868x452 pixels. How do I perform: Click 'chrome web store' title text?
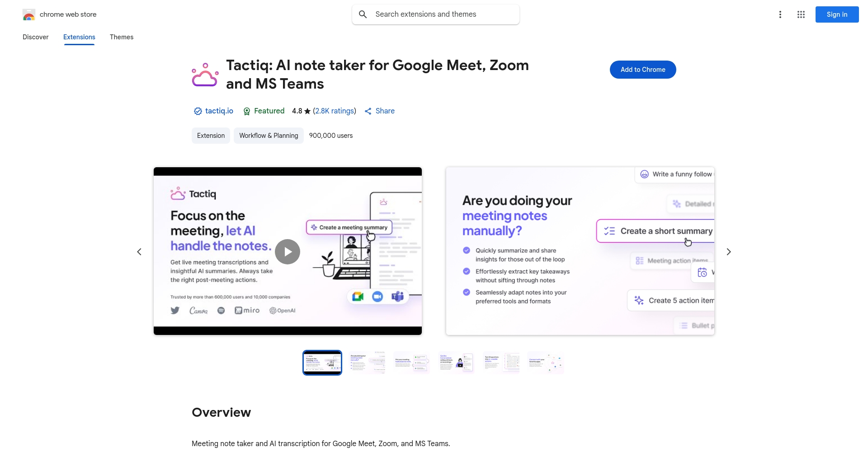tap(68, 14)
